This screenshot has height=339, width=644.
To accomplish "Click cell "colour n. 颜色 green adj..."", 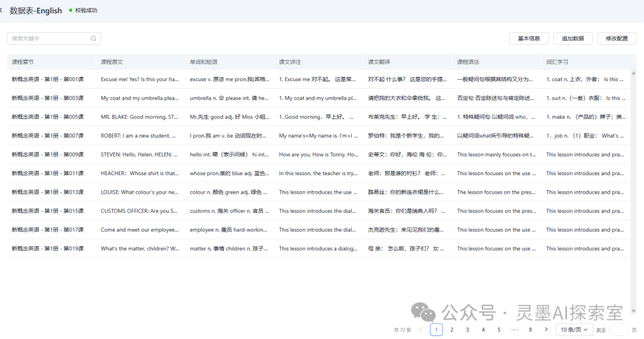I will pyautogui.click(x=229, y=192).
